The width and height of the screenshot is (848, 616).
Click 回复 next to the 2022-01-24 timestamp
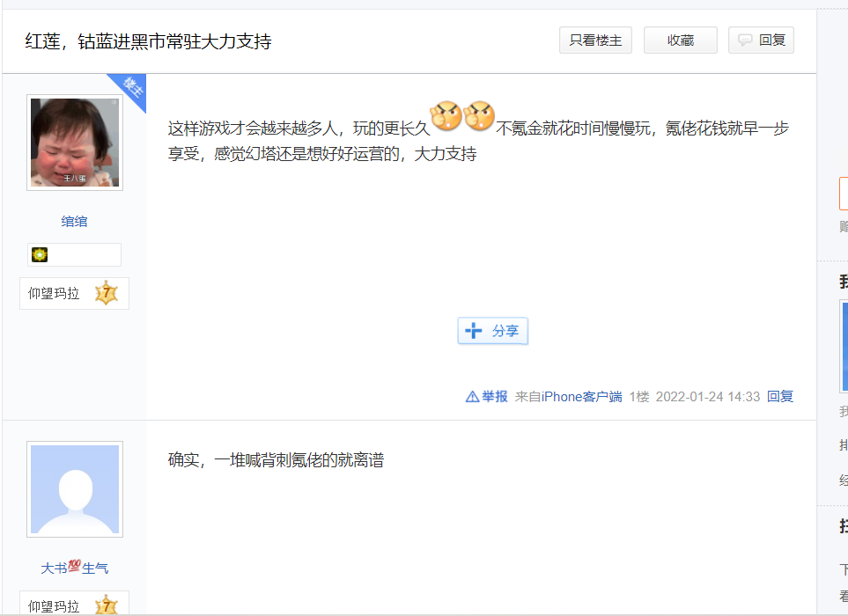(x=780, y=397)
